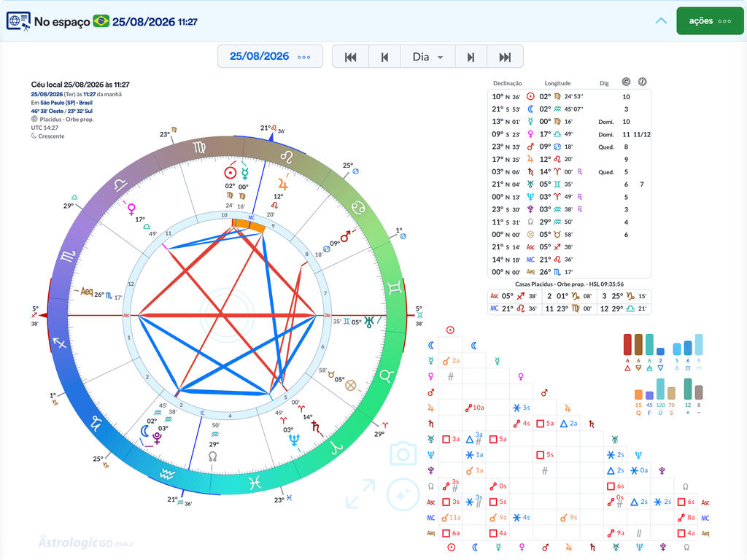Select the Part of Fortune glyph in the longitude table
The image size is (747, 560).
click(530, 234)
